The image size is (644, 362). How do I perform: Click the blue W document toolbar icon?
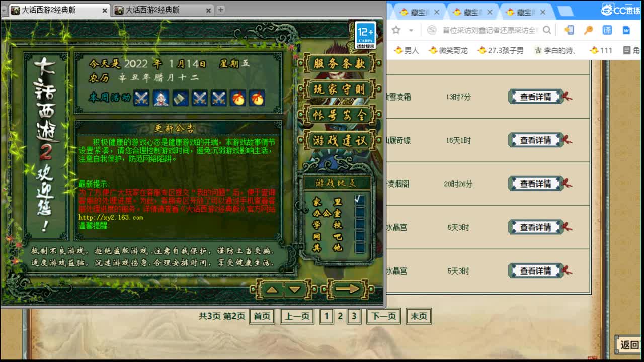coord(626,30)
